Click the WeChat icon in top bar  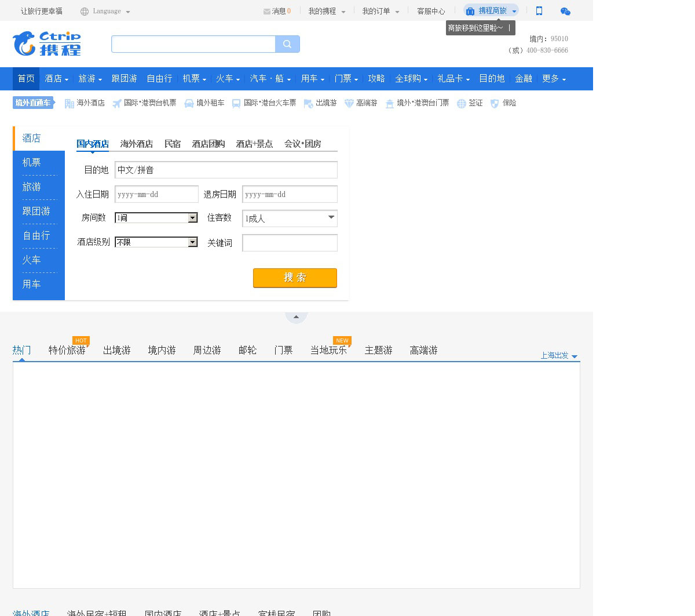click(x=565, y=11)
